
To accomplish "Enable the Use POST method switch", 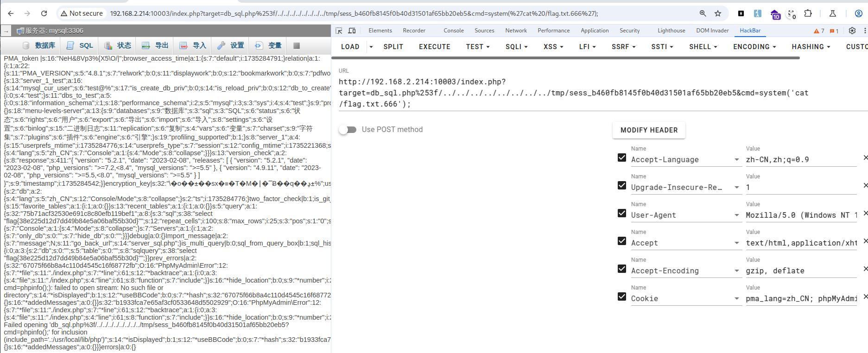I will coord(348,130).
